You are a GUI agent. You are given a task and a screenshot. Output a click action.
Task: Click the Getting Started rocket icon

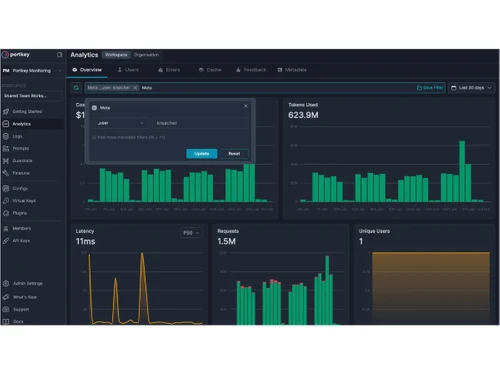[6, 111]
